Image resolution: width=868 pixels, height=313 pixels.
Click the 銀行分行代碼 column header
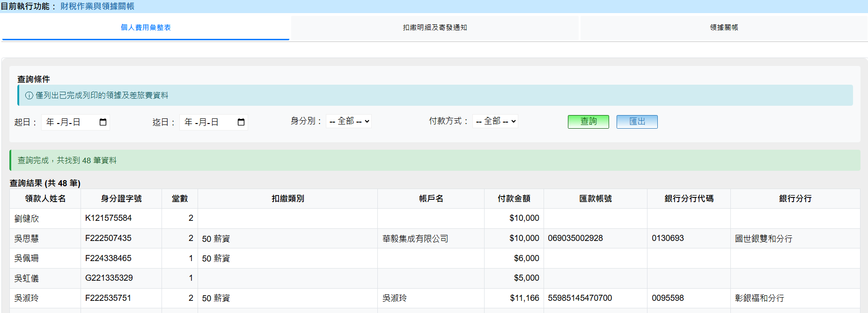click(689, 199)
